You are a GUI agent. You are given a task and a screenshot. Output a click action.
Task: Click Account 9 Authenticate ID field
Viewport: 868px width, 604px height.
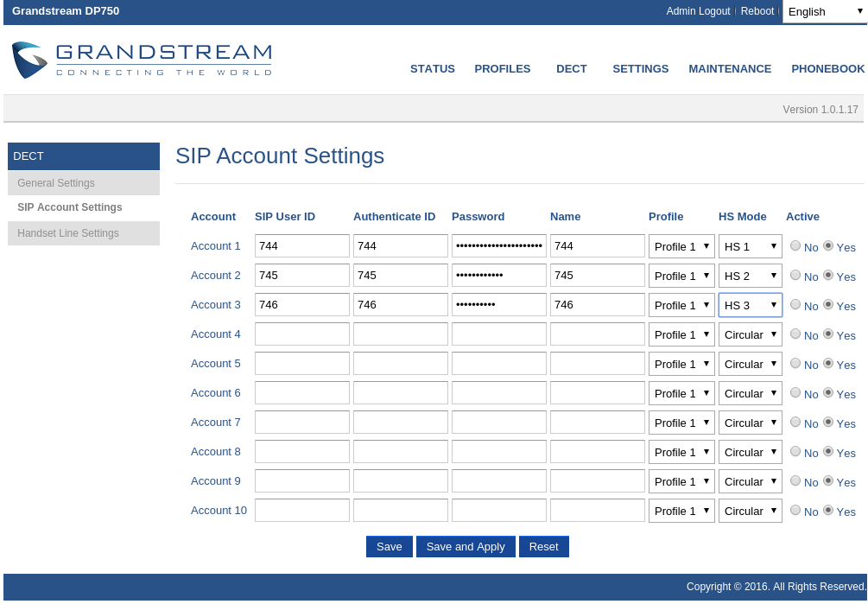[400, 480]
